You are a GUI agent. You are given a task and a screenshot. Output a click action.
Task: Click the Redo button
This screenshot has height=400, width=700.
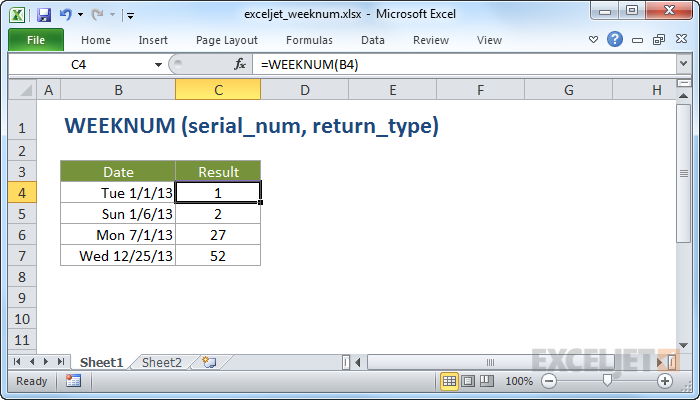(x=97, y=15)
